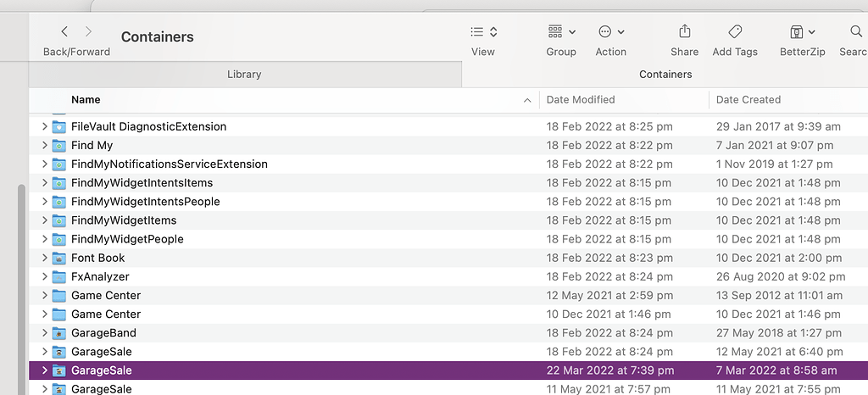Sort by Name column header
The height and width of the screenshot is (395, 868).
point(86,99)
